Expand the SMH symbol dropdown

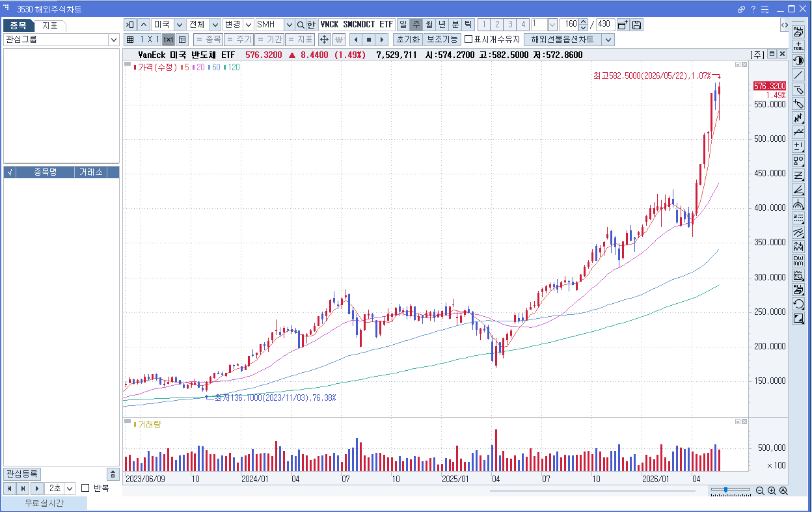click(x=290, y=24)
